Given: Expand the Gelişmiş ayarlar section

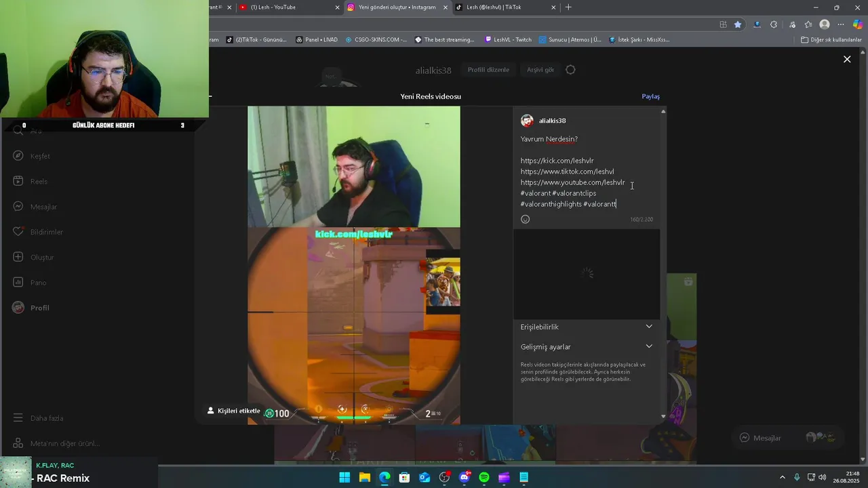Looking at the screenshot, I should [x=587, y=346].
